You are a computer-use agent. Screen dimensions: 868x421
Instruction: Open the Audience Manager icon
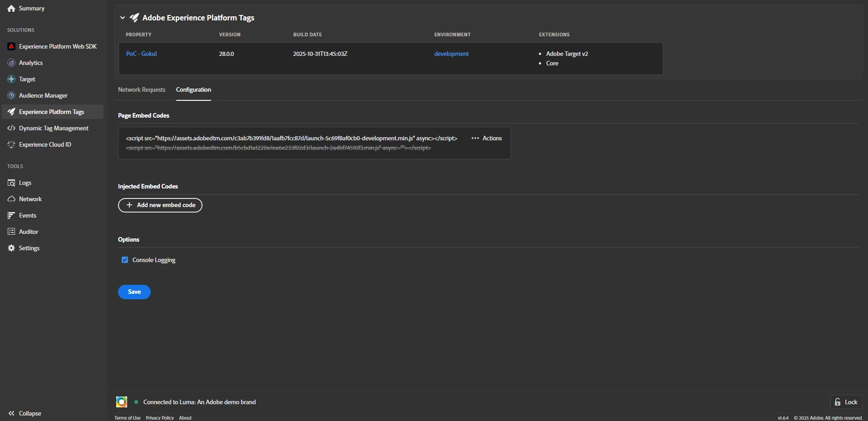tap(11, 95)
